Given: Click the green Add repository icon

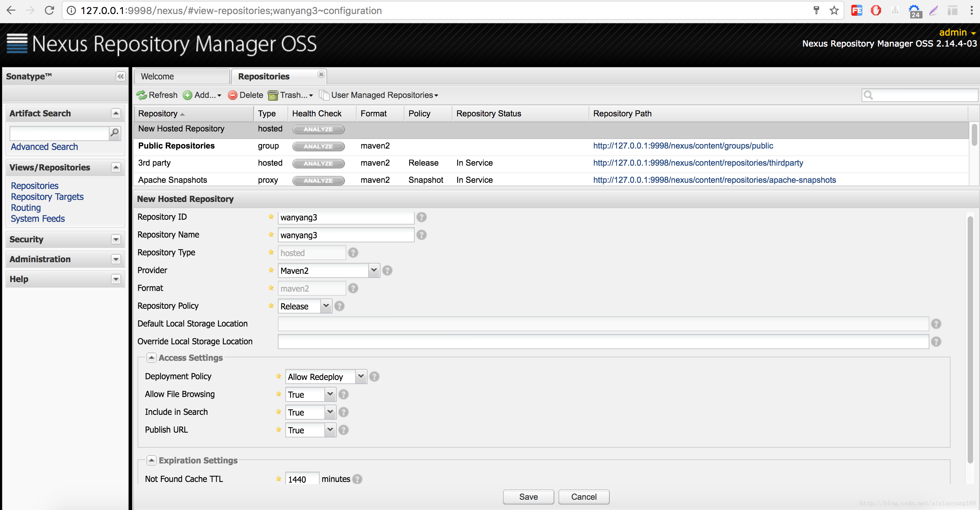Looking at the screenshot, I should click(x=188, y=95).
